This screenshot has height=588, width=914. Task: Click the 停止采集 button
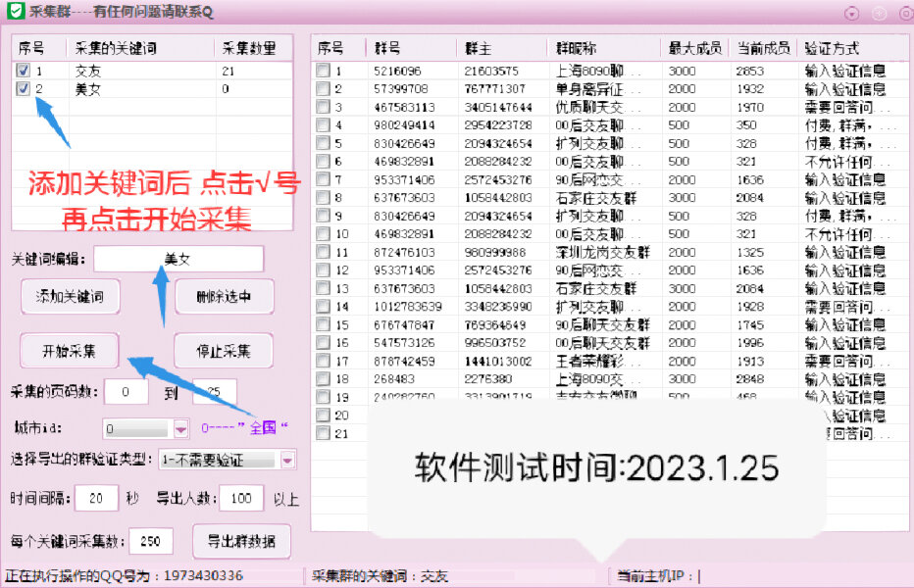(224, 351)
